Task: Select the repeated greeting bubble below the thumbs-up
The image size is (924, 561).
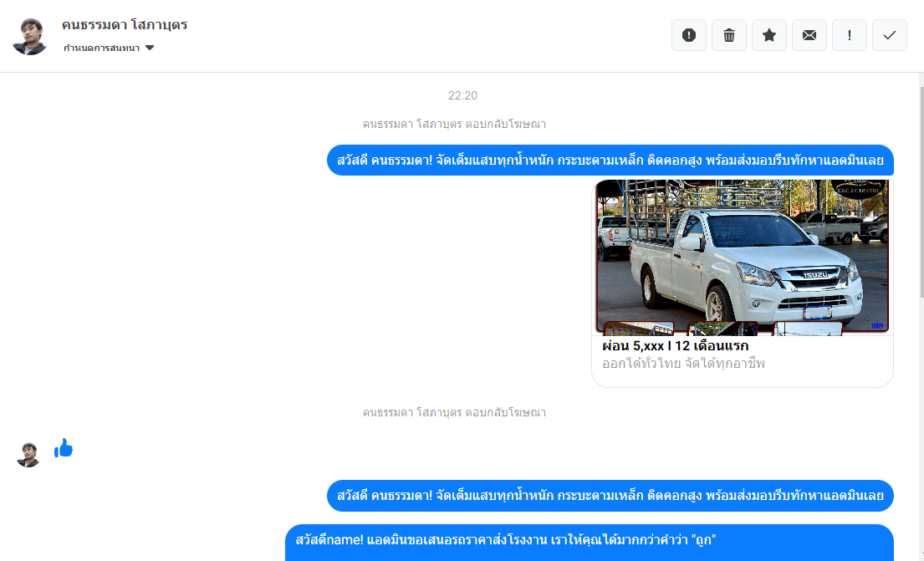Action: [610, 496]
